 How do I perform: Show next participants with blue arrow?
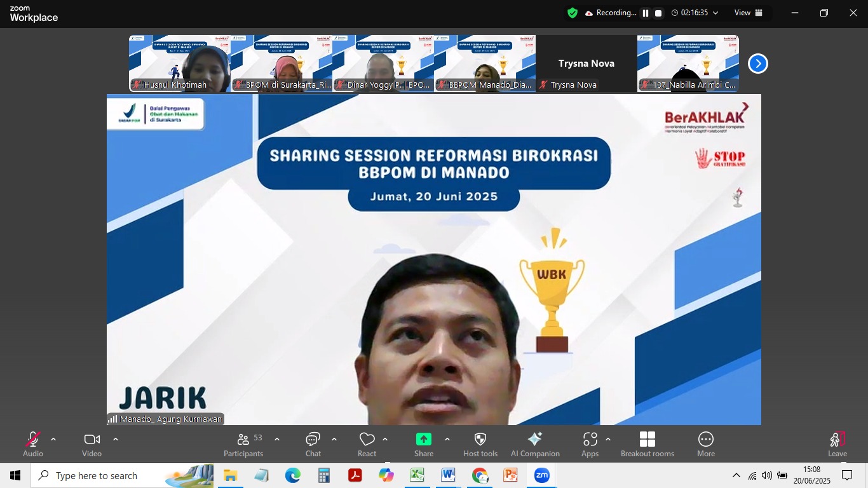coord(757,64)
